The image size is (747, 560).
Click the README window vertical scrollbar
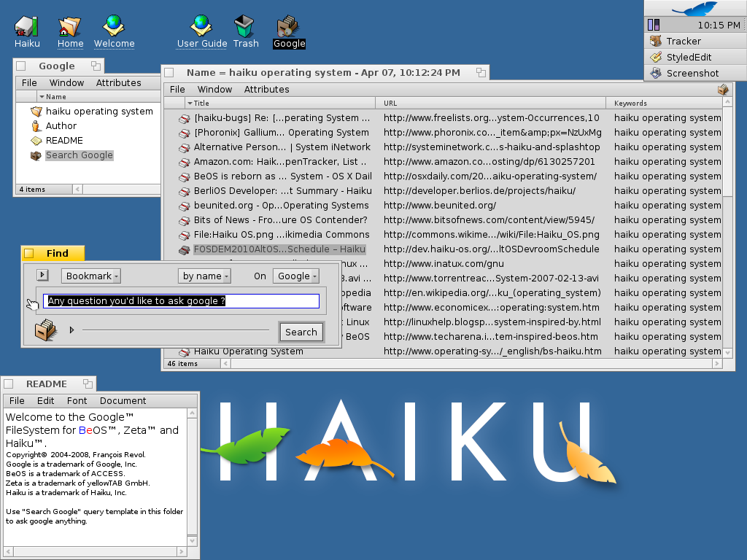[x=192, y=477]
